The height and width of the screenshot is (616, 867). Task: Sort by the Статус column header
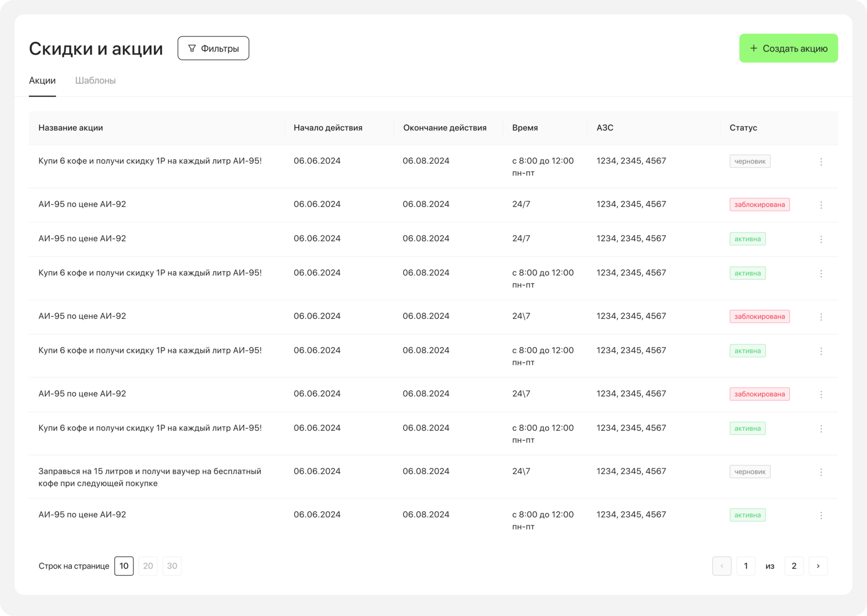click(x=743, y=128)
